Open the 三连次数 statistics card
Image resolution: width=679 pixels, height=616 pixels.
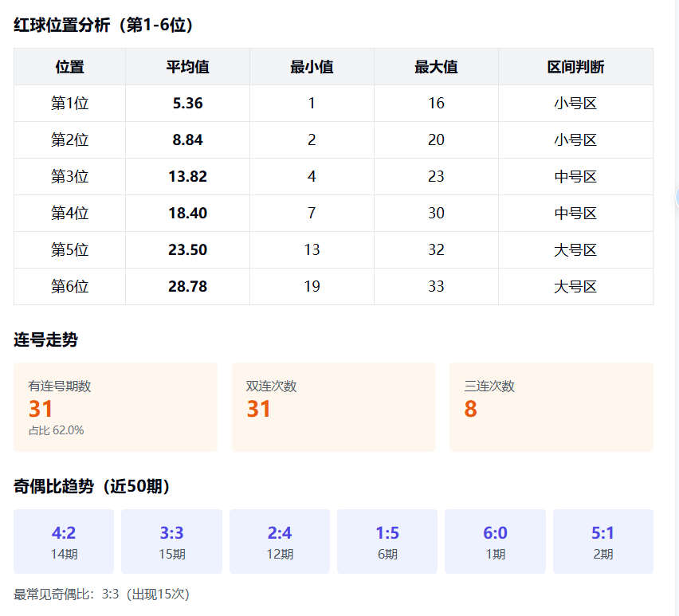[551, 407]
